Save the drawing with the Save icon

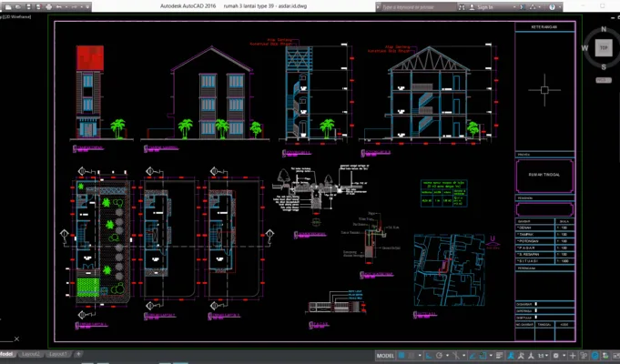[x=29, y=6]
